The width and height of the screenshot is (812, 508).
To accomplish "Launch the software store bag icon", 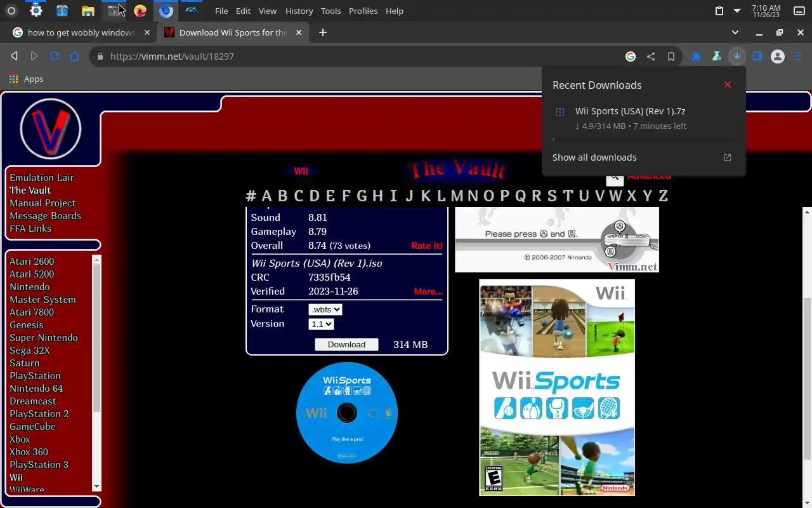I will click(62, 11).
